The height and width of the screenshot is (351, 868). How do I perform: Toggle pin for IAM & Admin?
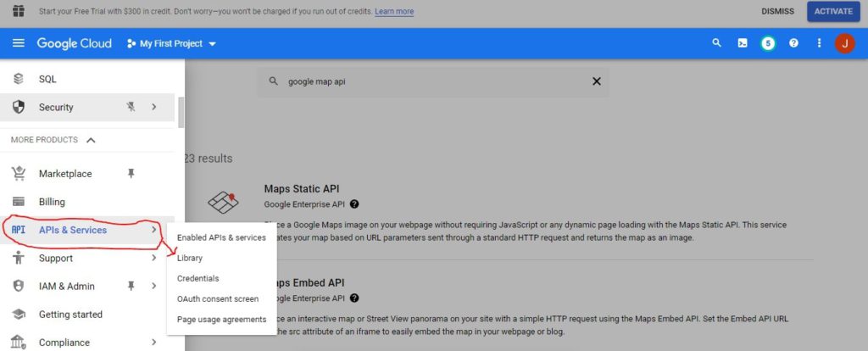pos(131,287)
